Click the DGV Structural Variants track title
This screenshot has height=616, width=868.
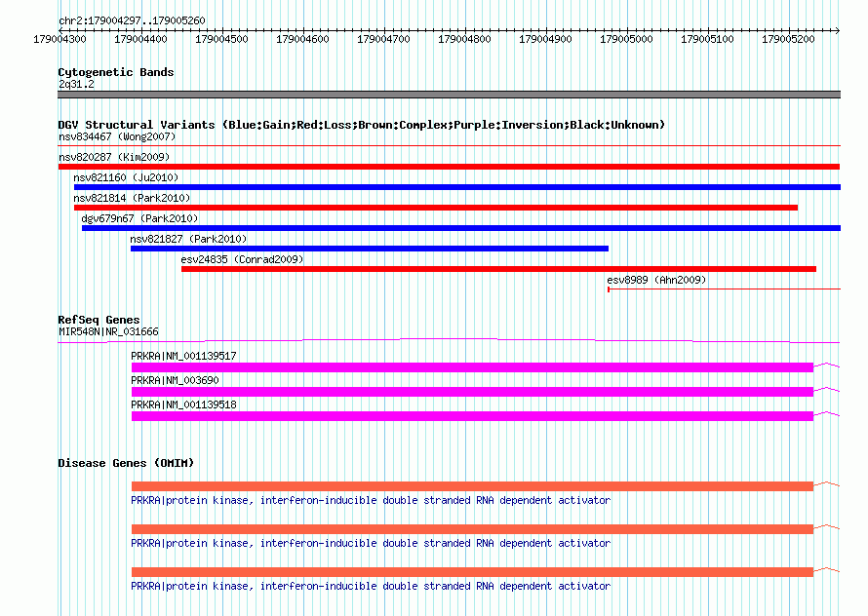pyautogui.click(x=361, y=125)
